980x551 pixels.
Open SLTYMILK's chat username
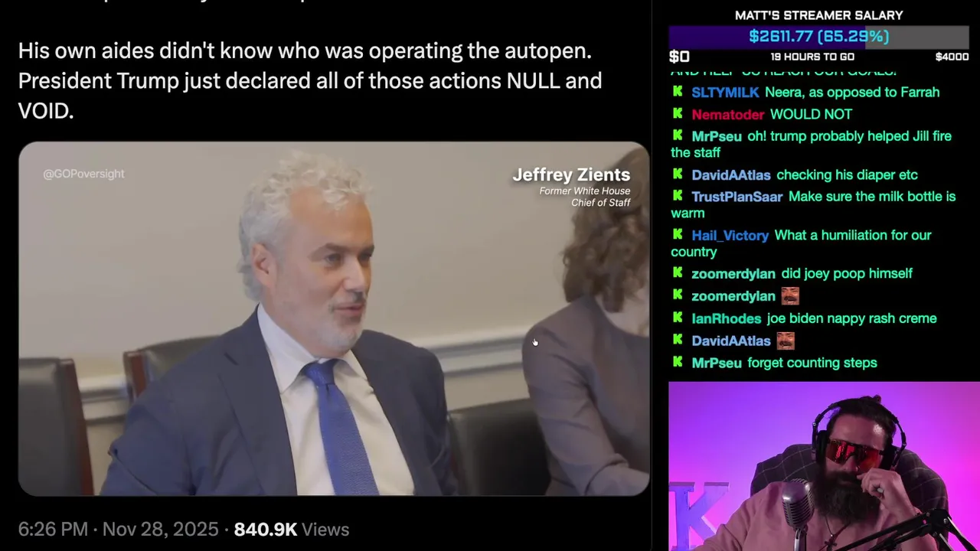click(725, 92)
